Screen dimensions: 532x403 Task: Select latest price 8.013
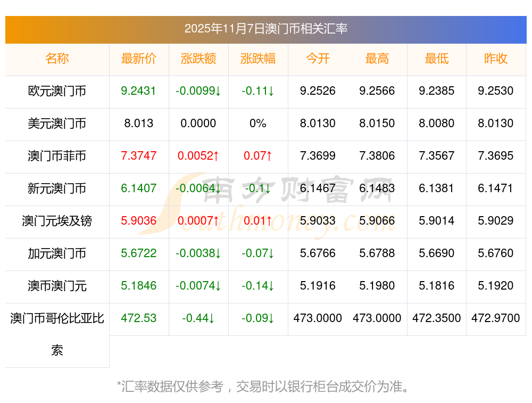point(138,124)
